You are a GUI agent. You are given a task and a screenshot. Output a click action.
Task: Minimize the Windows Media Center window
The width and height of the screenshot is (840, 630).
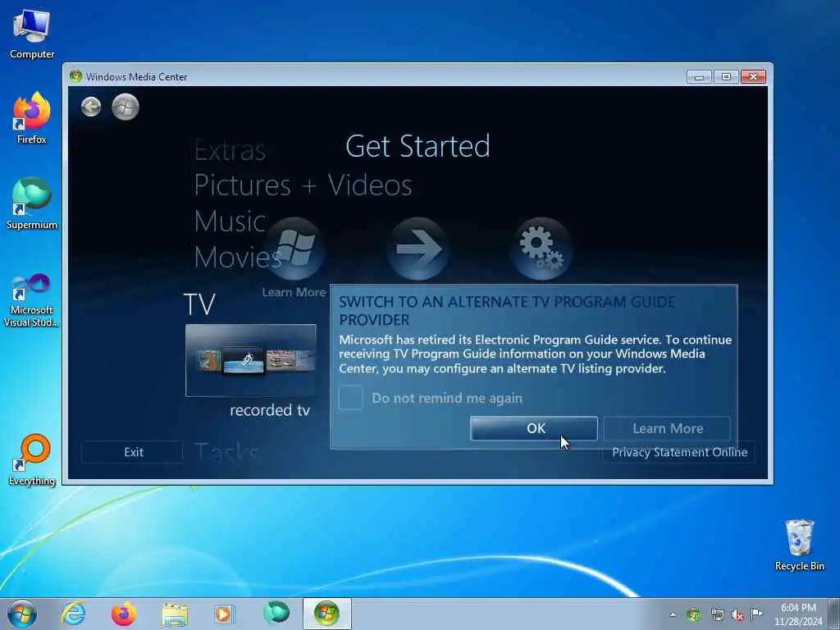coord(699,77)
